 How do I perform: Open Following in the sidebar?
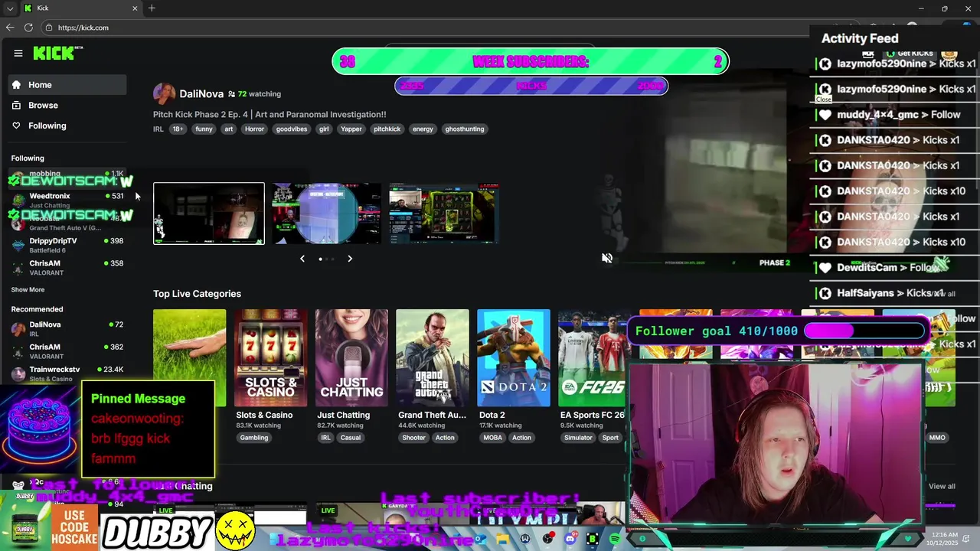click(67, 126)
